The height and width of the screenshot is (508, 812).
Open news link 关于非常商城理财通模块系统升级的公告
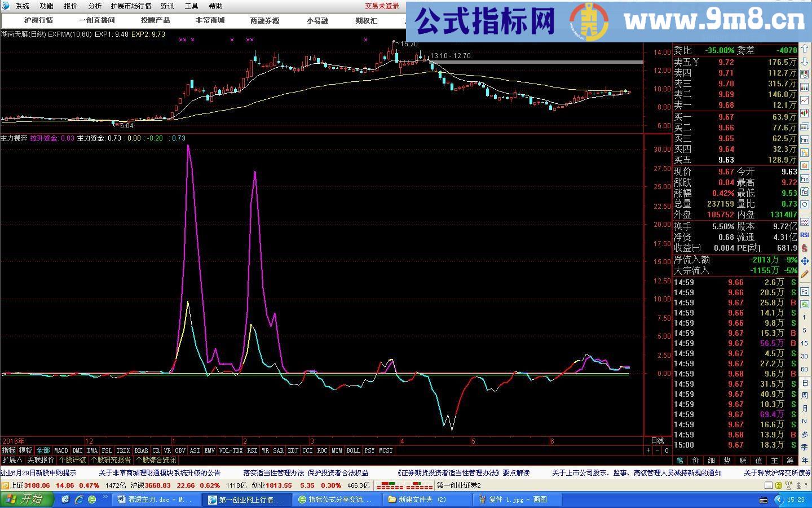[x=160, y=473]
